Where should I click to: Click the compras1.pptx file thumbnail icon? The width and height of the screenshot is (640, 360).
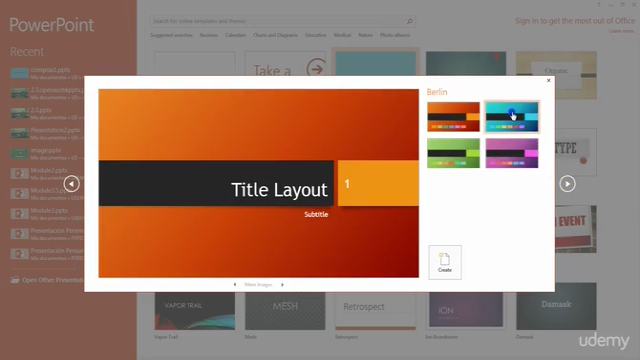pyautogui.click(x=20, y=73)
